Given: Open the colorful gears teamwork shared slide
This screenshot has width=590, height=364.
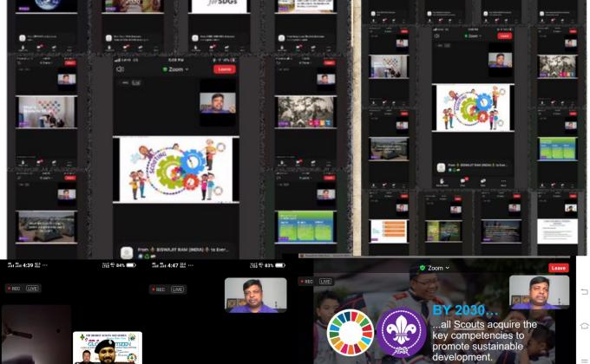Looking at the screenshot, I should tap(174, 169).
